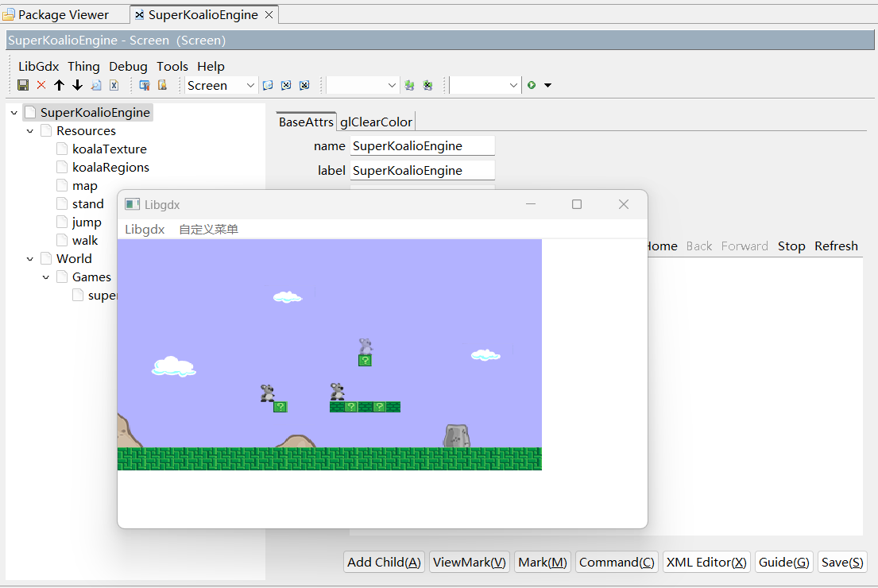Click into the name input field
The width and height of the screenshot is (878, 588).
[x=422, y=146]
